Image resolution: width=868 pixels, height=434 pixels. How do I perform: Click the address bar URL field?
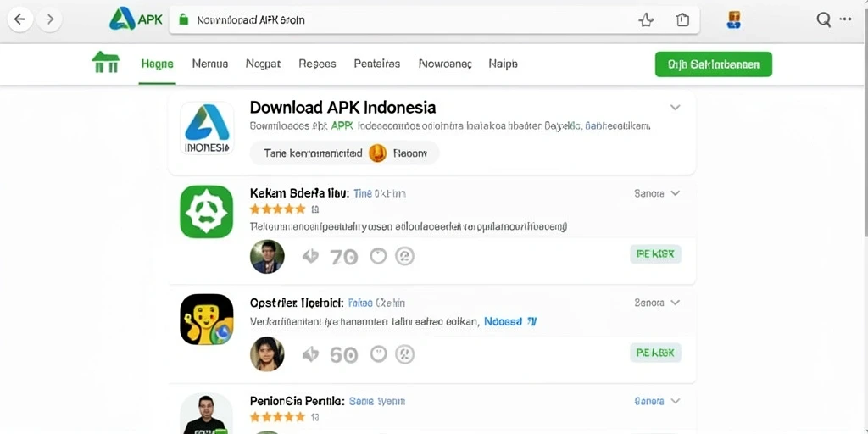tap(434, 20)
